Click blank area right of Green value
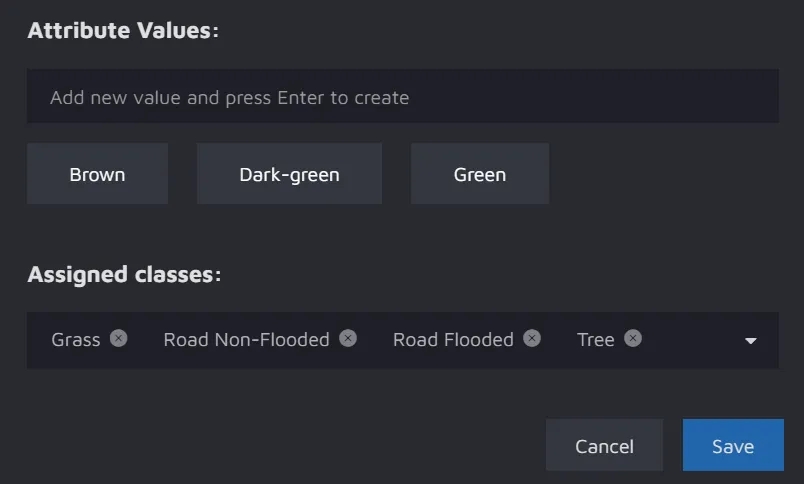Image resolution: width=804 pixels, height=484 pixels. click(660, 174)
